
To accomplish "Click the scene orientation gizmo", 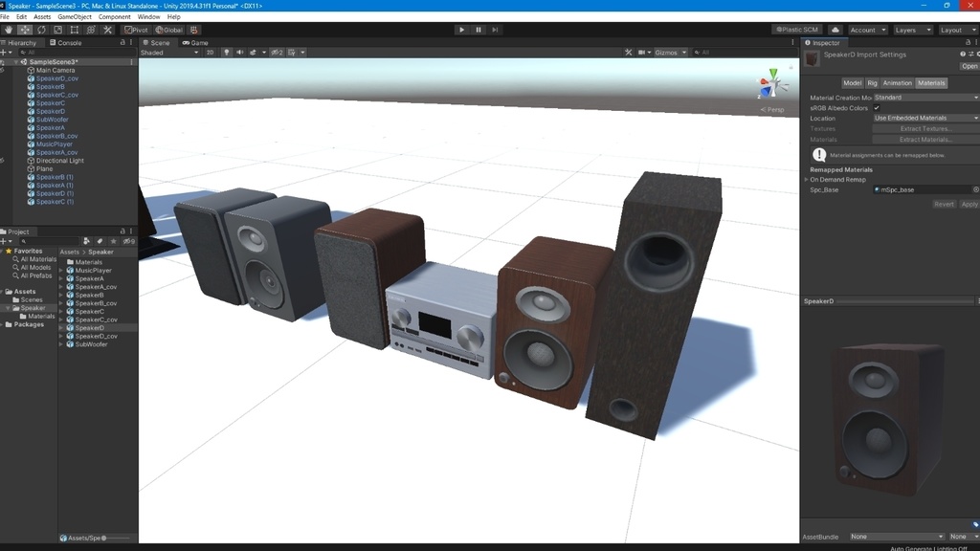I will 772,85.
